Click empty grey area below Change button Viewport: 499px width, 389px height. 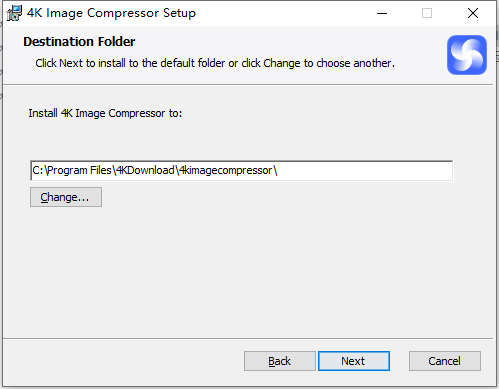coord(233,267)
